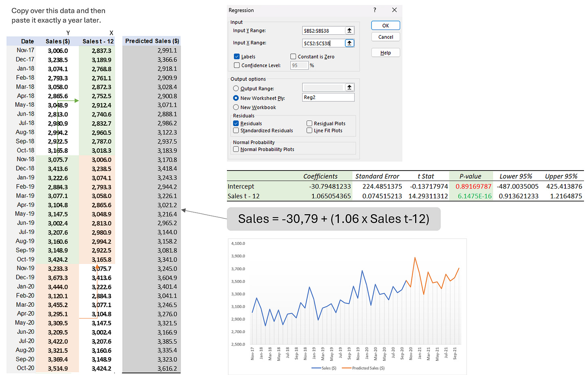Click OK in the Regression dialog

coord(386,25)
